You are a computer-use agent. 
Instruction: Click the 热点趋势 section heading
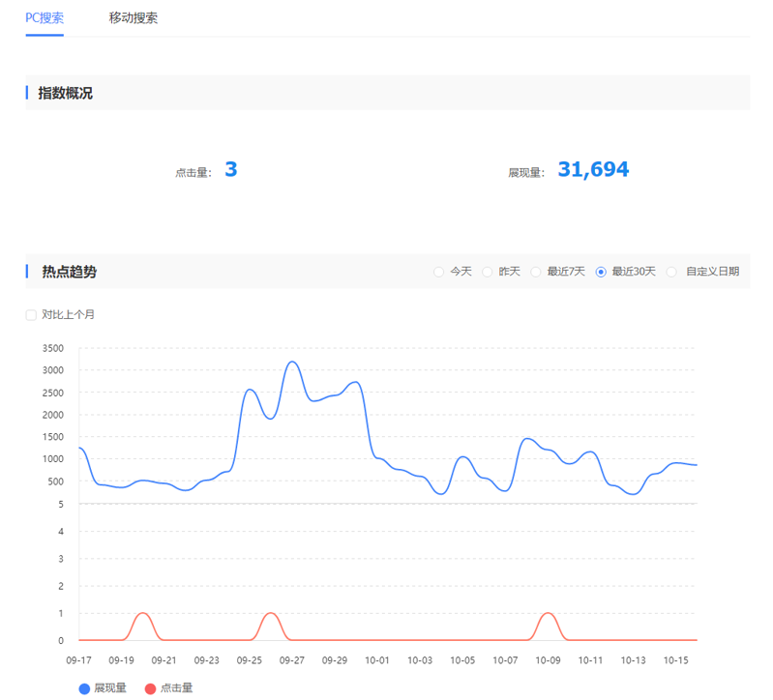69,272
